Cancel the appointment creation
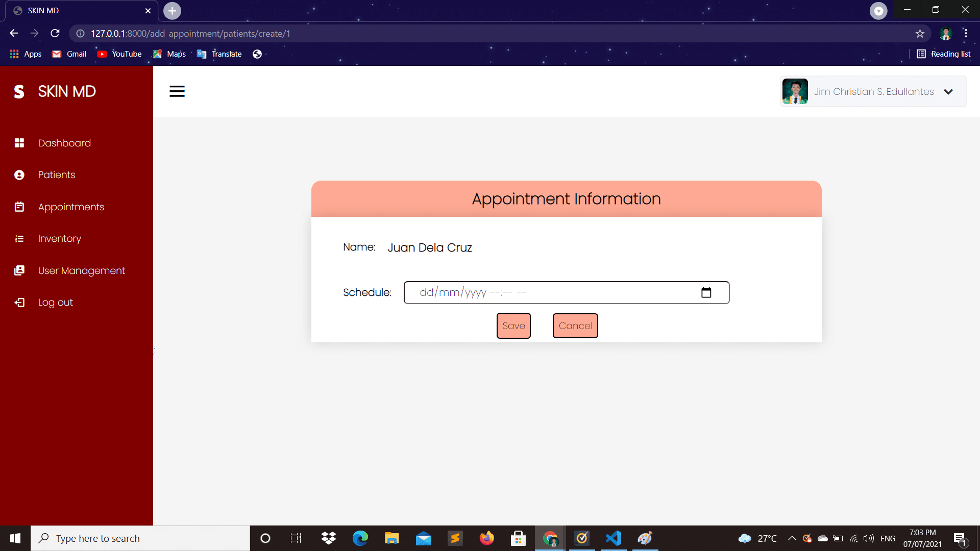This screenshot has height=551, width=980. tap(575, 325)
